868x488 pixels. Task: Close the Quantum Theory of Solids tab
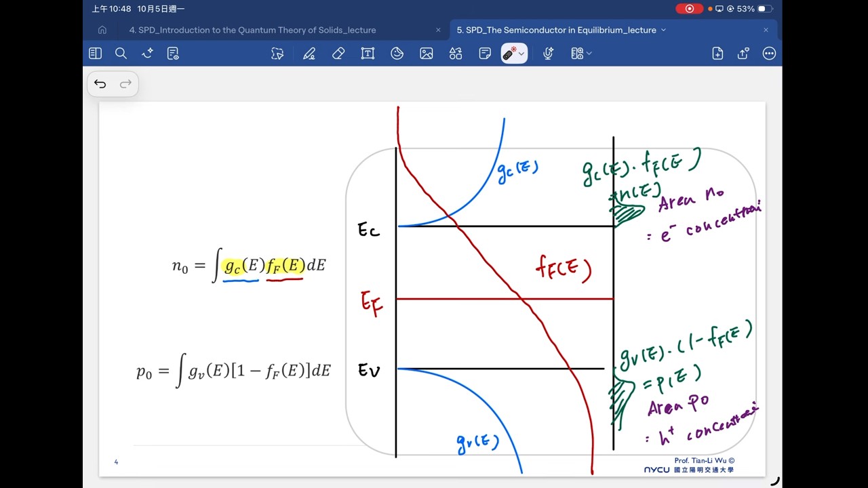click(x=438, y=30)
